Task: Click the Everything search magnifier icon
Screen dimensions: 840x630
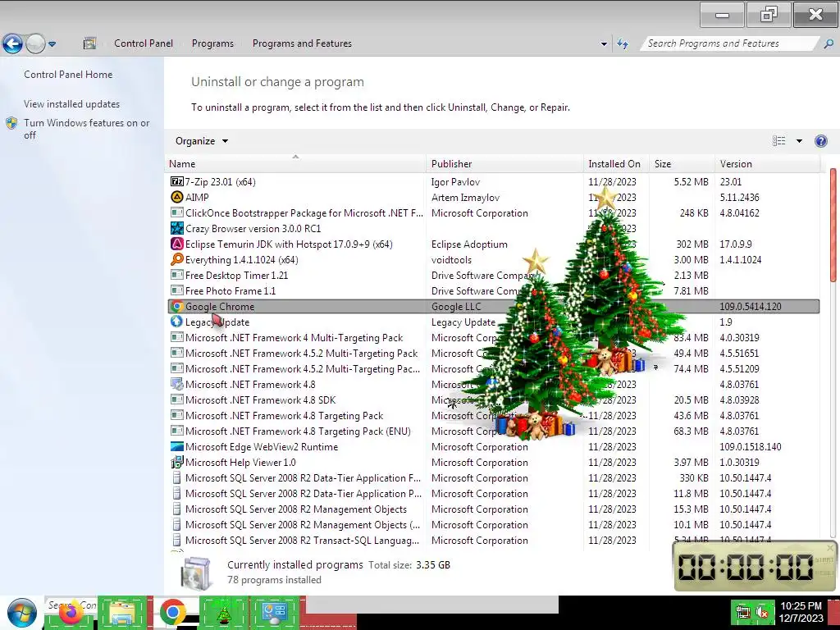Action: 177,259
